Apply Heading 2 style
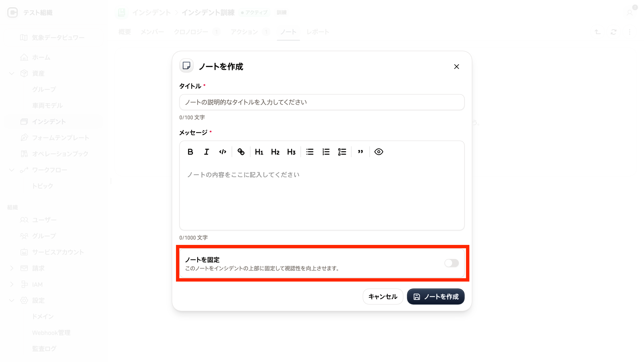644x362 pixels. (x=275, y=152)
